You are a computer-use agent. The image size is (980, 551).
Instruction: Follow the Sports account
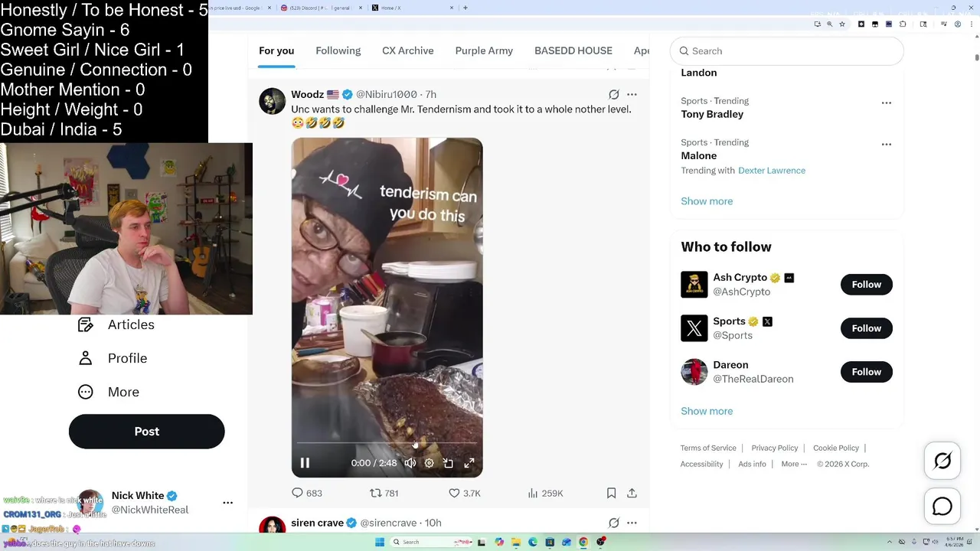pos(867,328)
